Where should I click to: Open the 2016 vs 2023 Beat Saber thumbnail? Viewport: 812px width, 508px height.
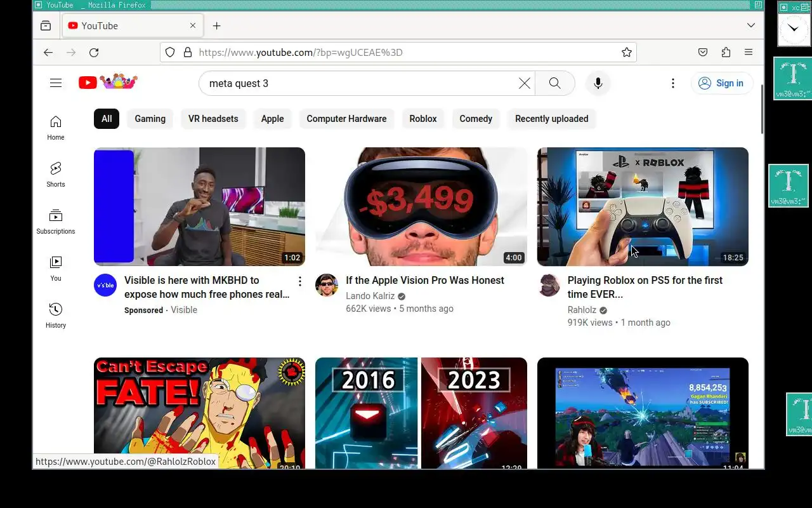[421, 413]
